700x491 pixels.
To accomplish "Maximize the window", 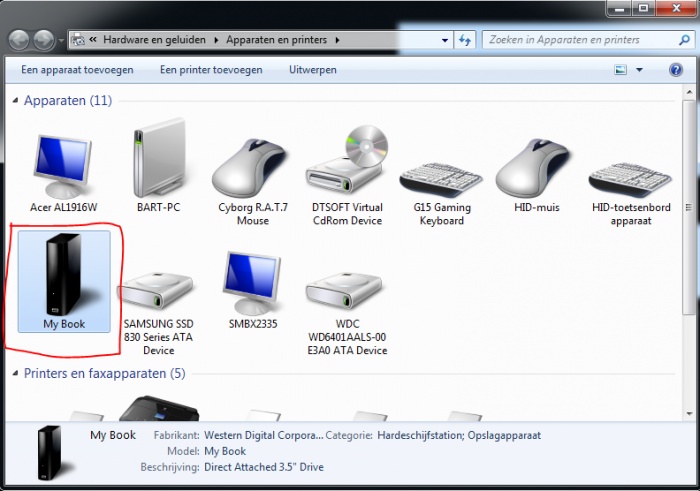I will click(x=644, y=7).
